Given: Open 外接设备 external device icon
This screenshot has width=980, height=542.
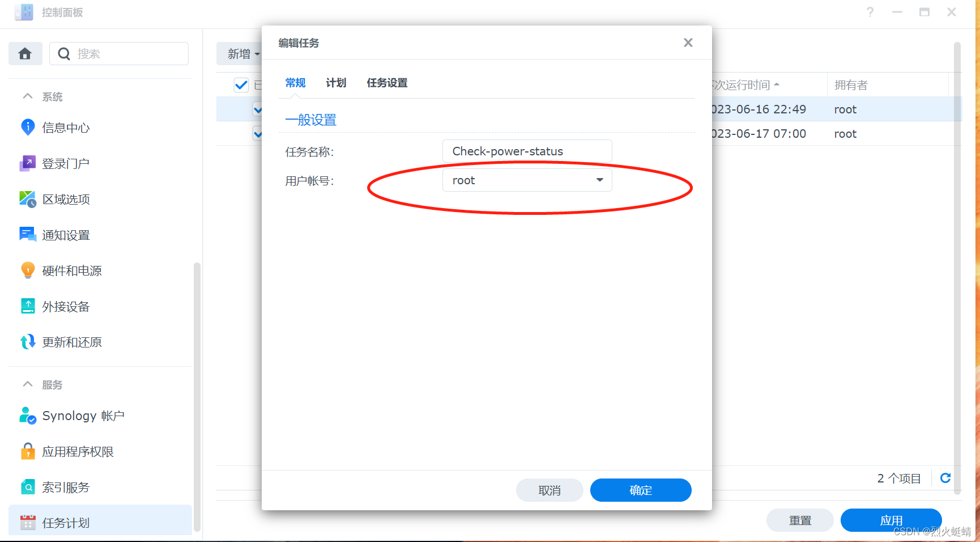Looking at the screenshot, I should (27, 306).
